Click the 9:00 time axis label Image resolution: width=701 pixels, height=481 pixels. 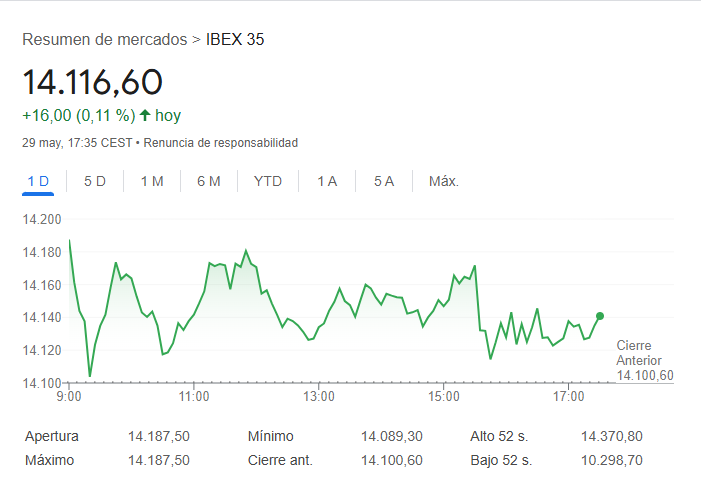[69, 397]
